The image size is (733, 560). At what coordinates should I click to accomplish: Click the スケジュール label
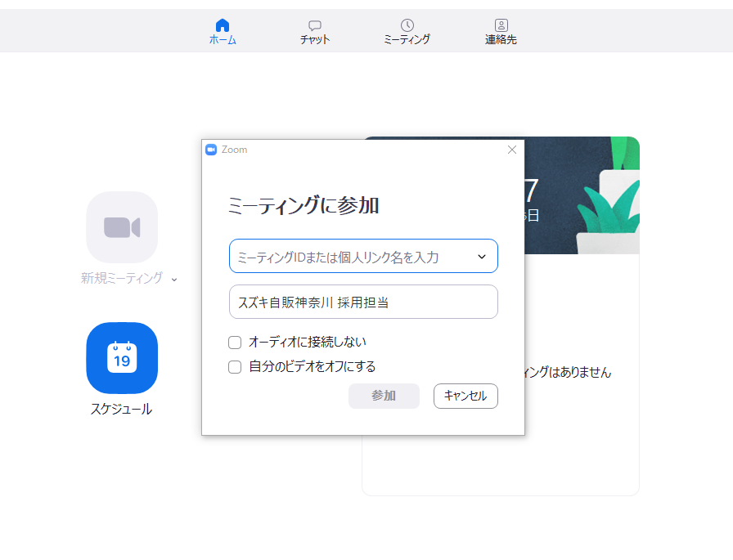pos(121,409)
